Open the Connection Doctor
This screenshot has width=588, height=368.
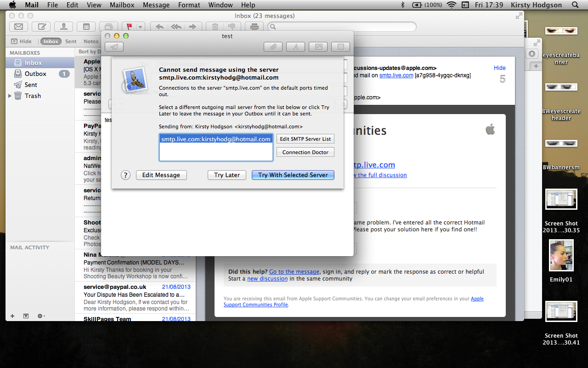click(305, 152)
